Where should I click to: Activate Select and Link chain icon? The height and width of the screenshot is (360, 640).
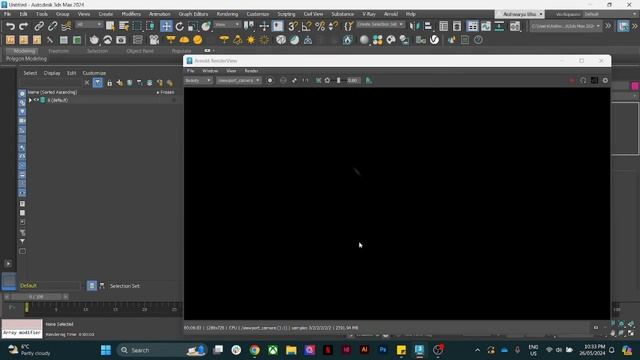[39, 27]
